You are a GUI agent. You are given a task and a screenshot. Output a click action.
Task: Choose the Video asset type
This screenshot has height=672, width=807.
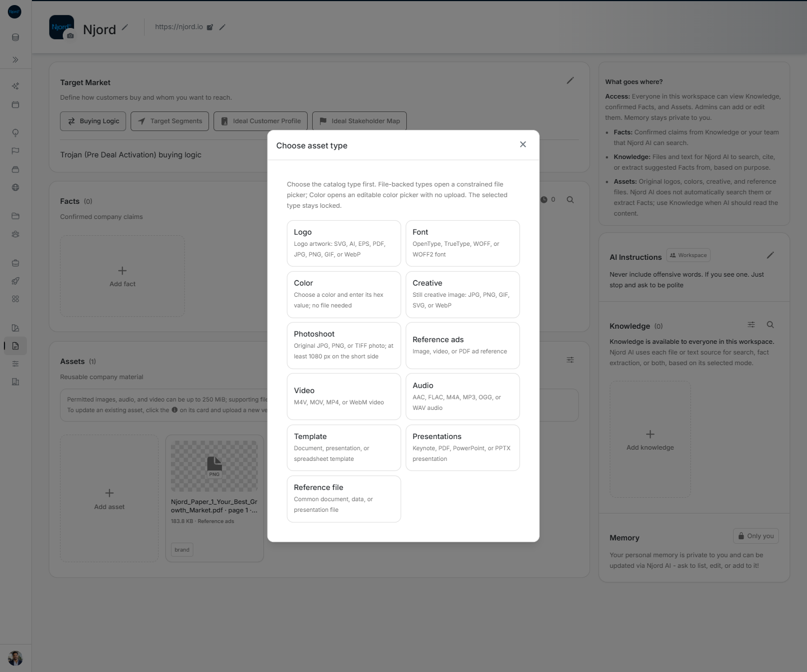point(344,396)
